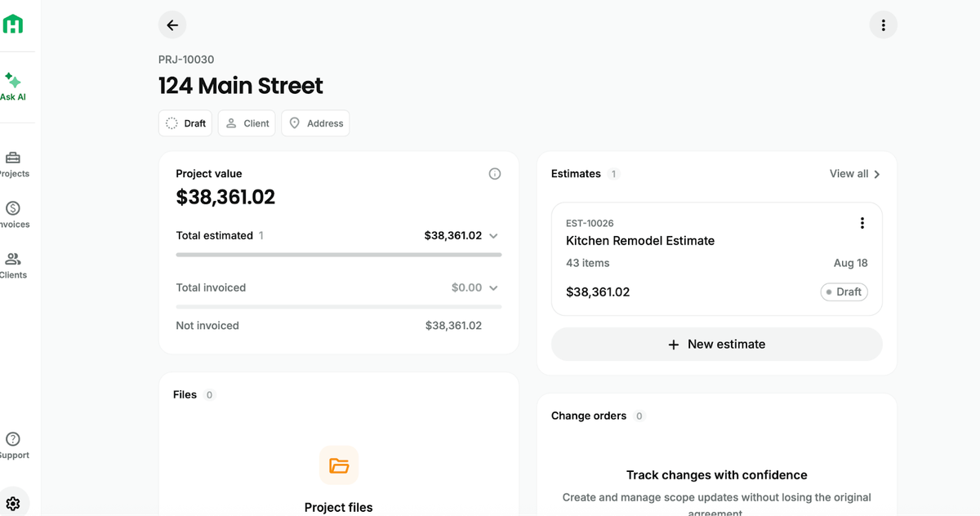Viewport: 980px width, 516px height.
Task: Open the project more options menu
Action: 883,25
